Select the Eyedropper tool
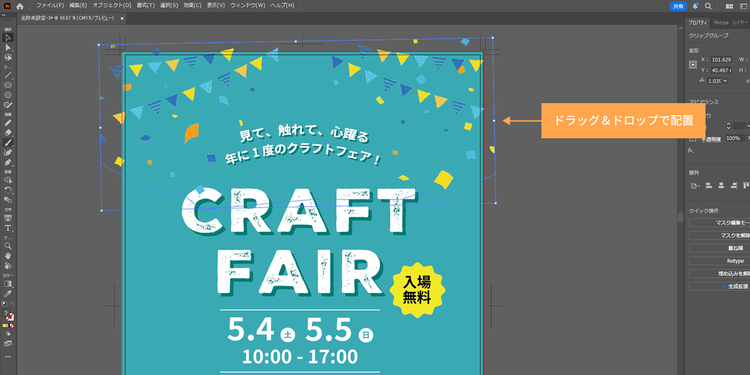This screenshot has height=375, width=750. (x=8, y=294)
